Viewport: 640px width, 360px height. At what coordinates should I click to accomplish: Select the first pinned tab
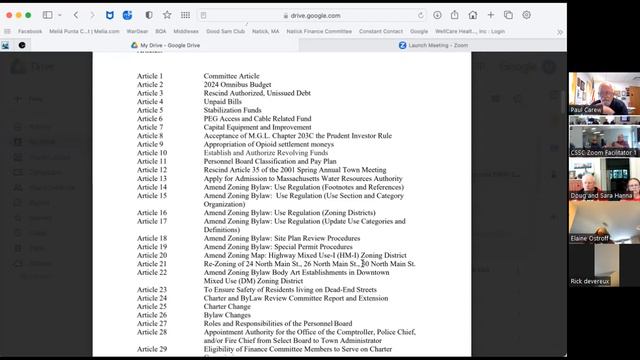(5, 45)
